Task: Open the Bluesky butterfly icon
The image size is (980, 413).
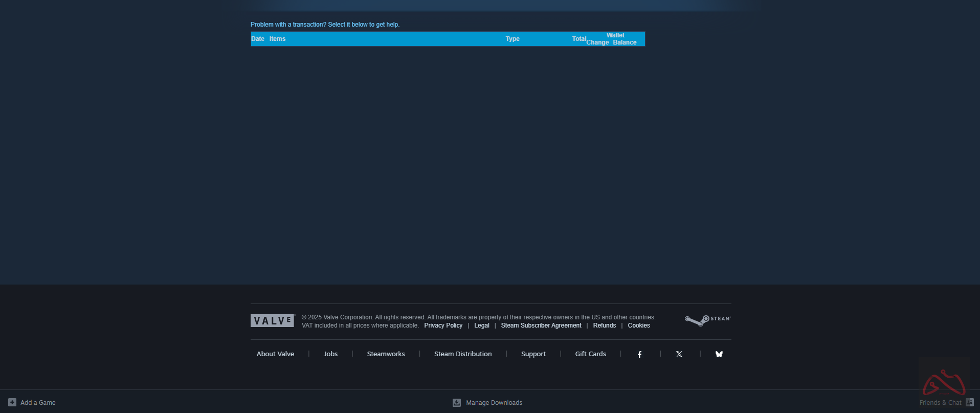Action: (x=719, y=354)
